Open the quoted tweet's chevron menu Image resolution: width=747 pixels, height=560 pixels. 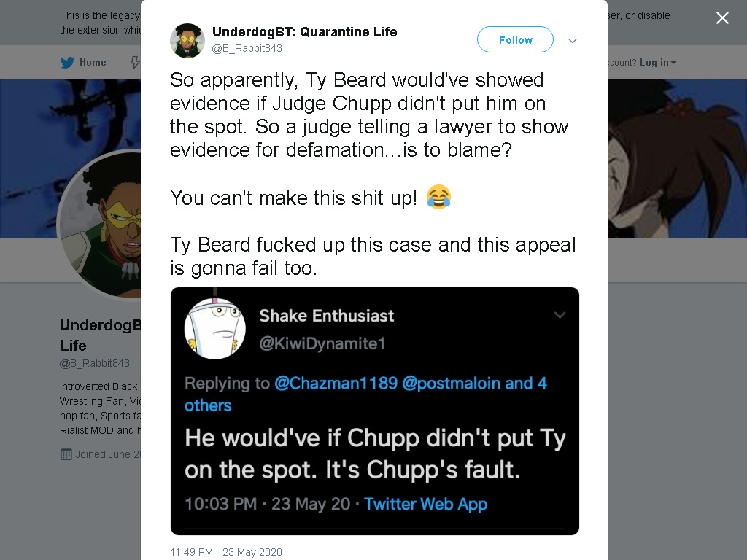click(560, 315)
